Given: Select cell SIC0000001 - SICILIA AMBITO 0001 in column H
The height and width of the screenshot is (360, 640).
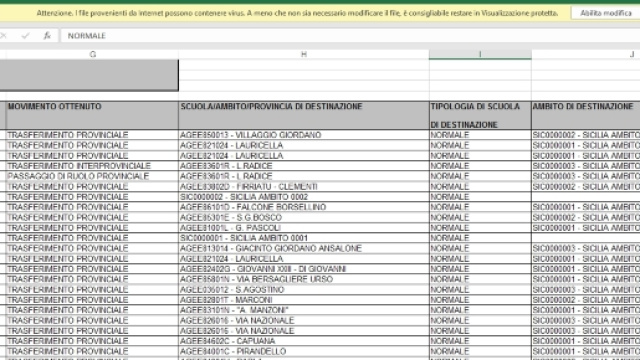Looking at the screenshot, I should (304, 238).
